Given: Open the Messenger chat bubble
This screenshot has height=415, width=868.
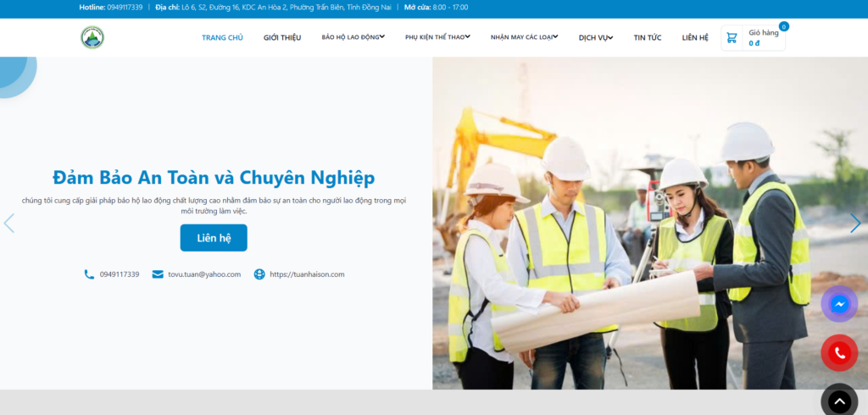Looking at the screenshot, I should (839, 304).
